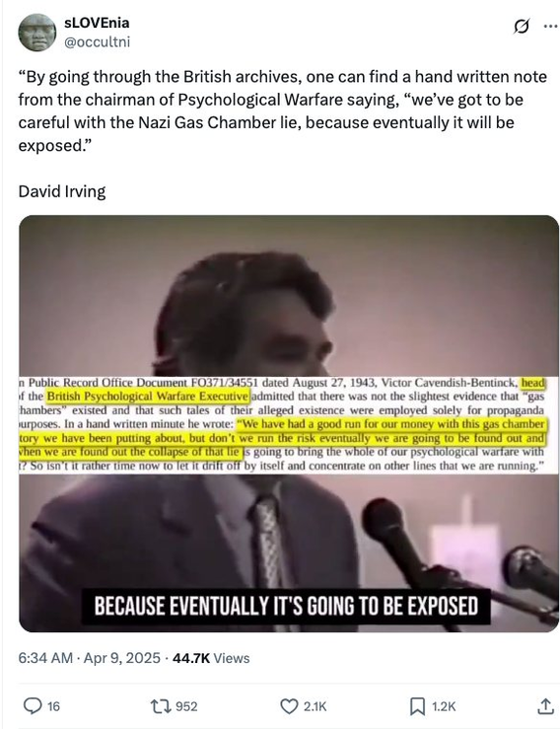Screen dimensions: 560x729
Task: Click the repost arrows icon
Action: click(161, 706)
